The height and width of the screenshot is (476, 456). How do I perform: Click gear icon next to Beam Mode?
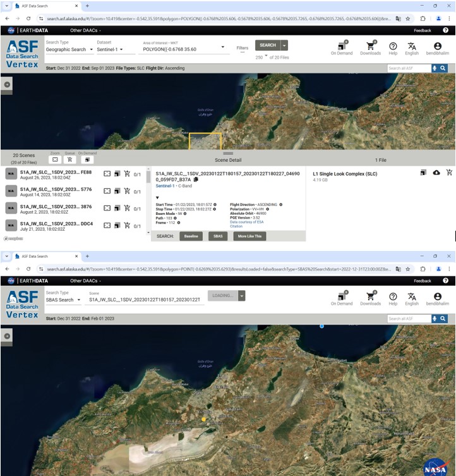[185, 214]
